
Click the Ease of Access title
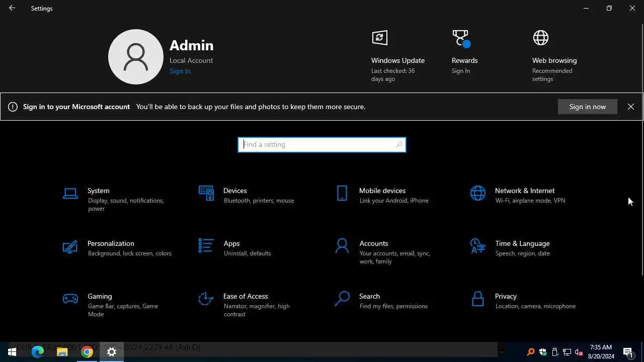246,296
